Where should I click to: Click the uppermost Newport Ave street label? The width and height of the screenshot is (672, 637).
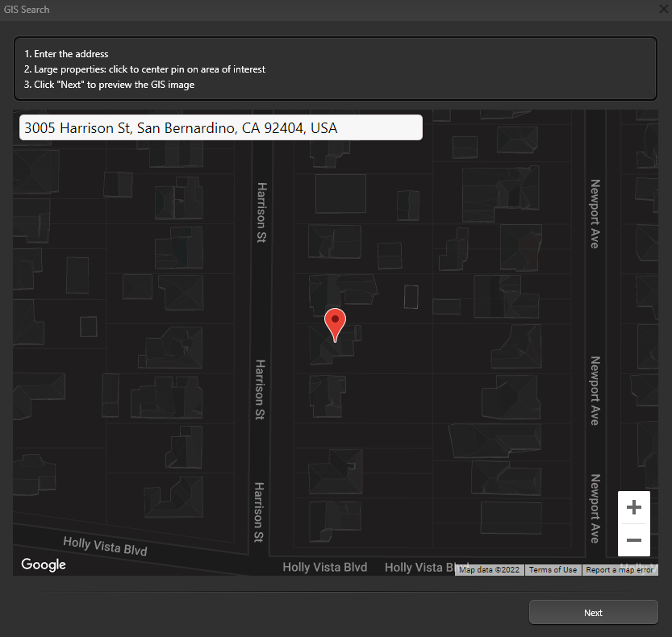click(x=595, y=214)
